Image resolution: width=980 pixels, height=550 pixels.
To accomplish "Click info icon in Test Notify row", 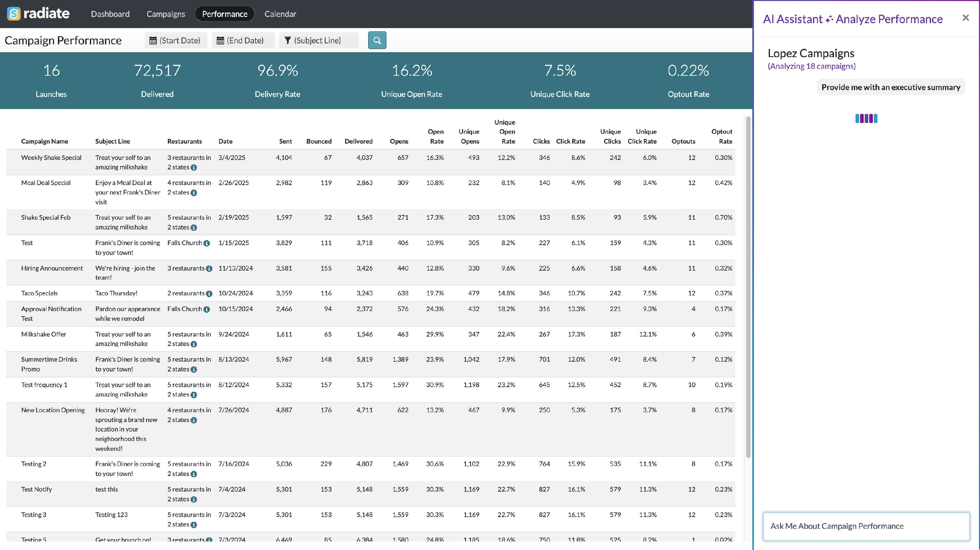I will tap(194, 499).
